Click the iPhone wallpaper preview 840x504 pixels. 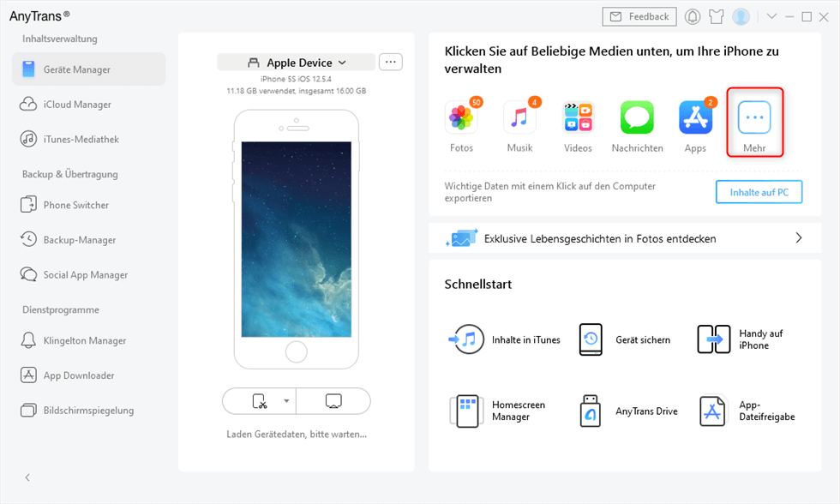pos(297,239)
